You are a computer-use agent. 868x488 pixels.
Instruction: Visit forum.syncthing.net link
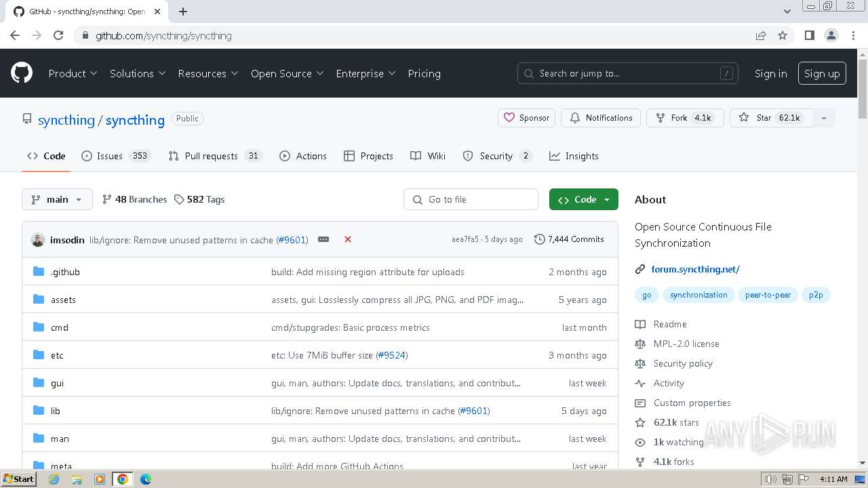(x=695, y=269)
